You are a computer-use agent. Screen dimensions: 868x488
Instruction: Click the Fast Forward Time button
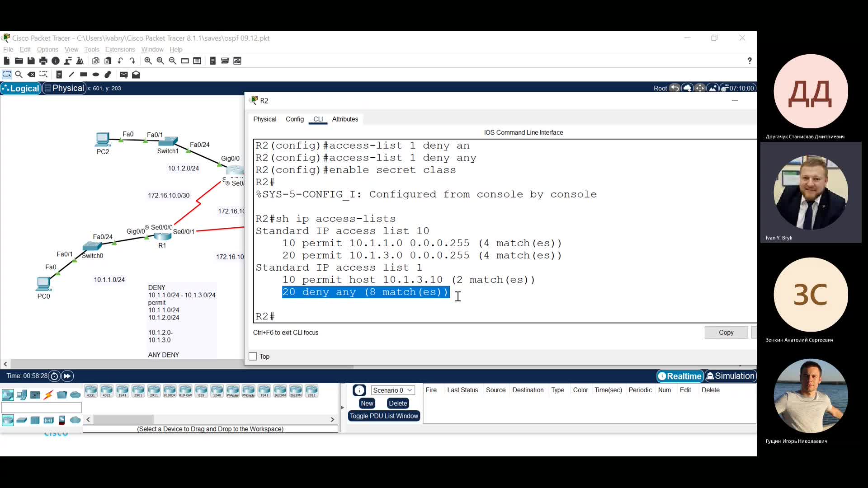coord(67,376)
